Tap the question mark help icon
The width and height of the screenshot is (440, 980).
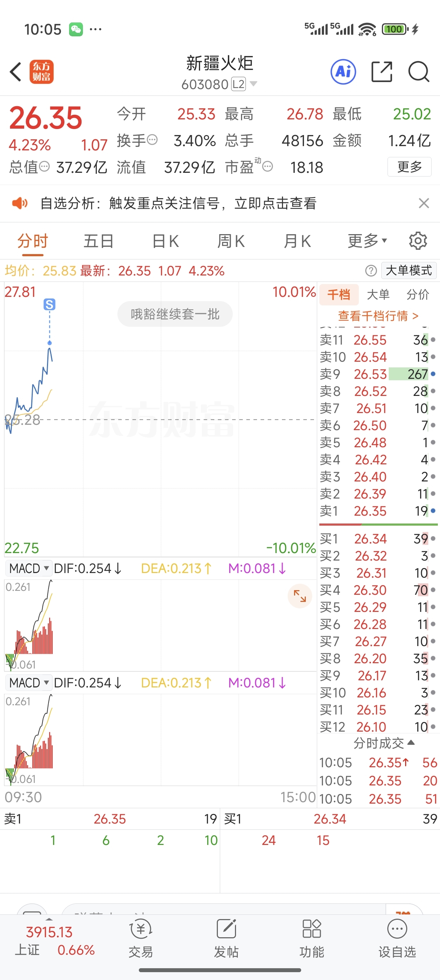tap(371, 270)
